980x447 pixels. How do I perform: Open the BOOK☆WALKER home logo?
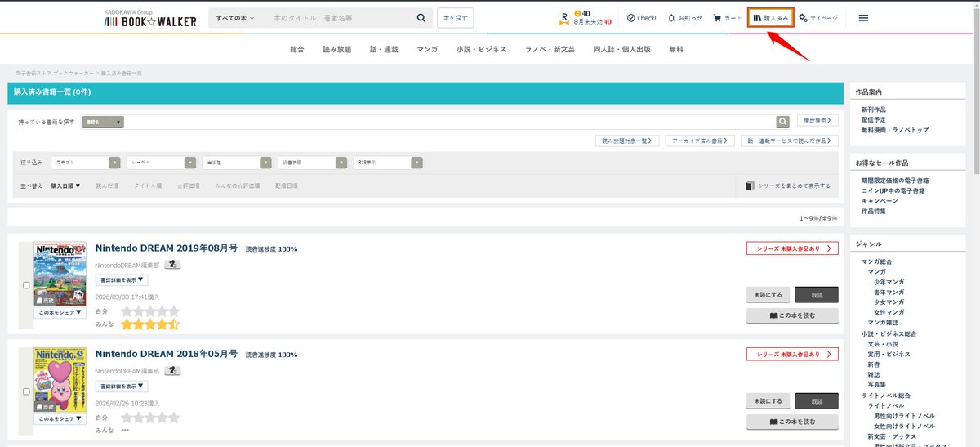pyautogui.click(x=150, y=19)
